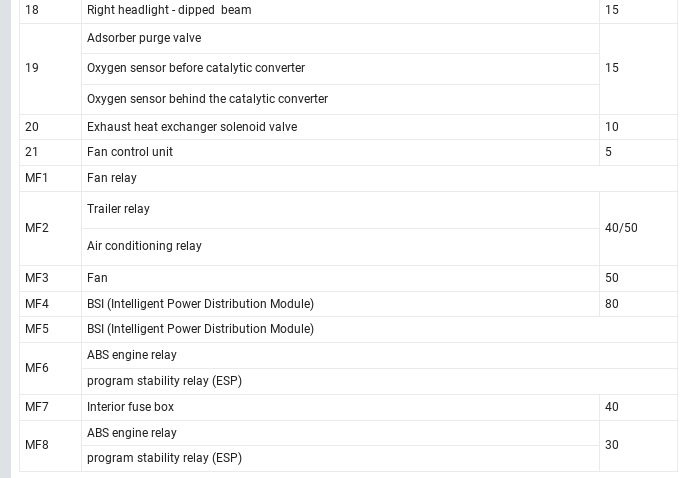
Task: Click "Oxygen sensor before catalytic converter" entry
Action: click(x=196, y=68)
